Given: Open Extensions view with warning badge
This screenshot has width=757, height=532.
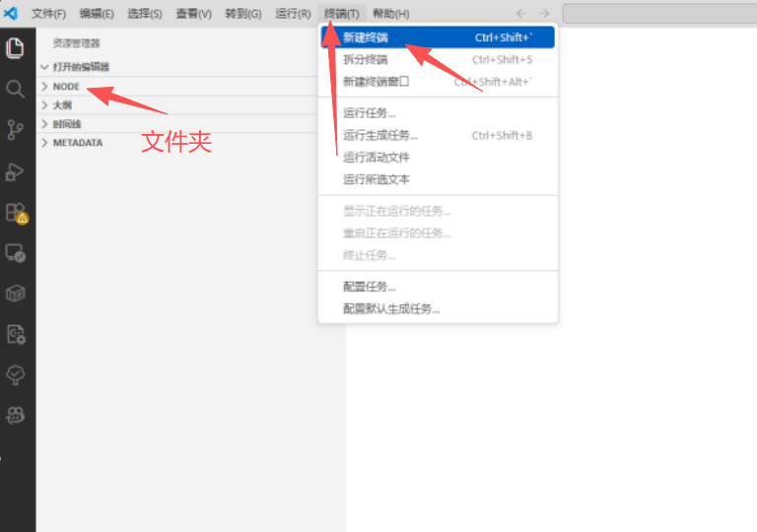Looking at the screenshot, I should point(15,212).
